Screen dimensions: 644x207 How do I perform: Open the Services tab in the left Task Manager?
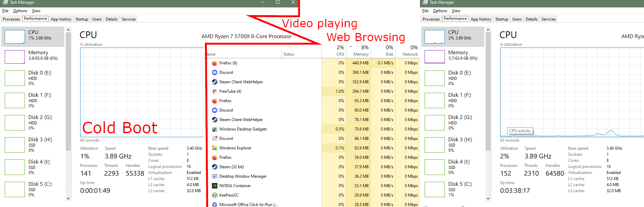[x=129, y=19]
